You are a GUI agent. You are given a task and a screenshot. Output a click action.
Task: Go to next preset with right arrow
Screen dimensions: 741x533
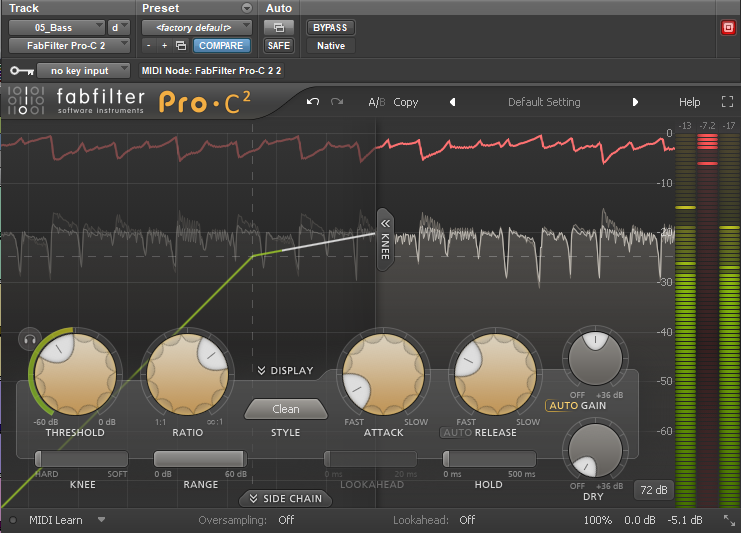(x=635, y=102)
